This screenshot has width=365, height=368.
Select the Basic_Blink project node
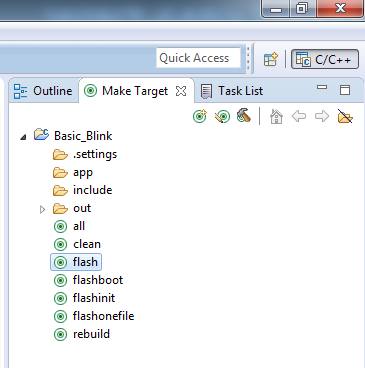pos(73,136)
